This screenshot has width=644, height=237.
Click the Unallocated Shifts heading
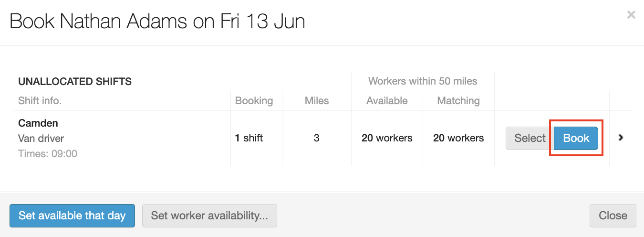[75, 82]
